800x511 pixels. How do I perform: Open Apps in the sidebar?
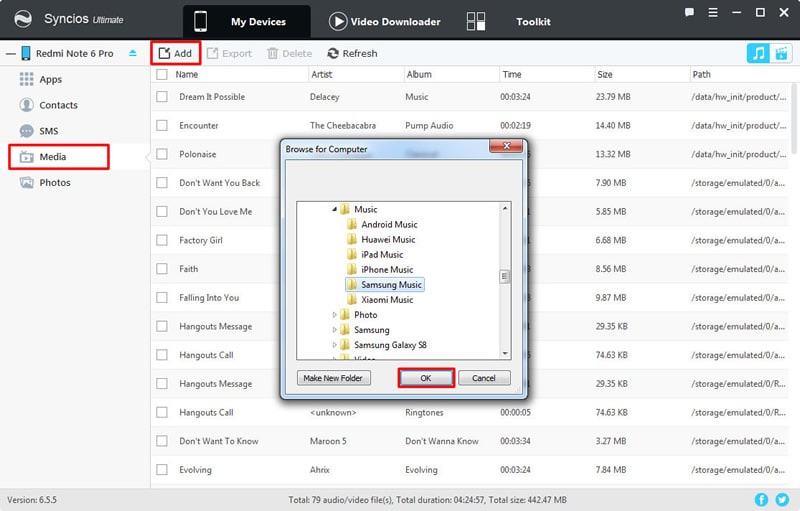coord(50,80)
